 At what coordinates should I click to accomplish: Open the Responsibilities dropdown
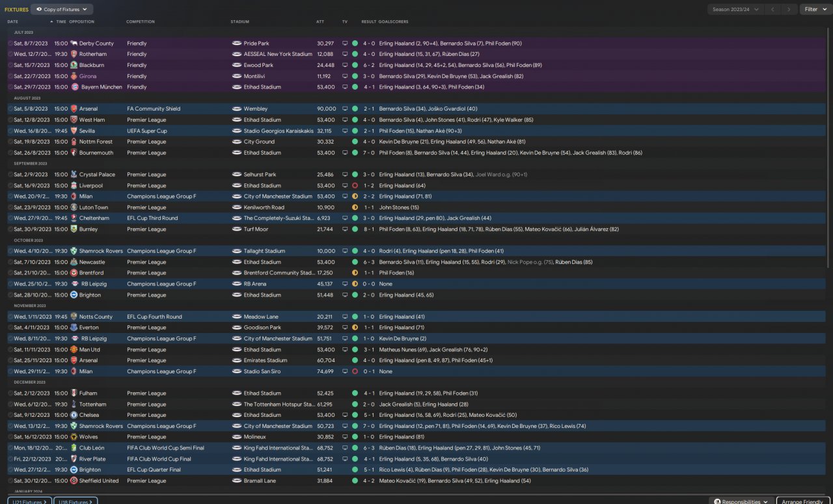click(x=741, y=501)
